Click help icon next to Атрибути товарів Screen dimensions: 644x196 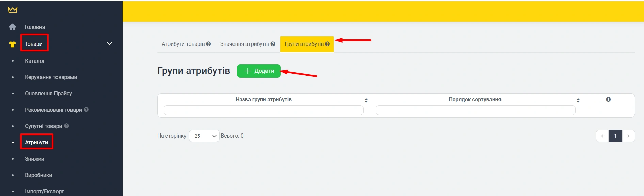pyautogui.click(x=208, y=44)
